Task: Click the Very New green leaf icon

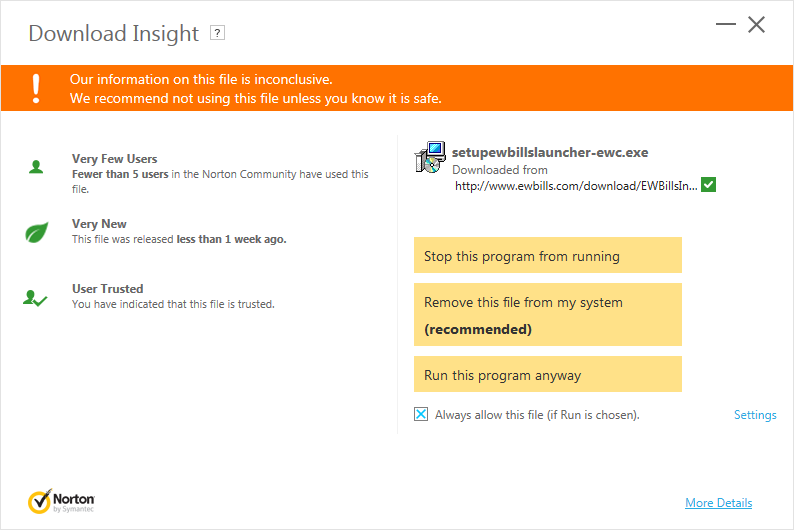Action: pos(36,232)
